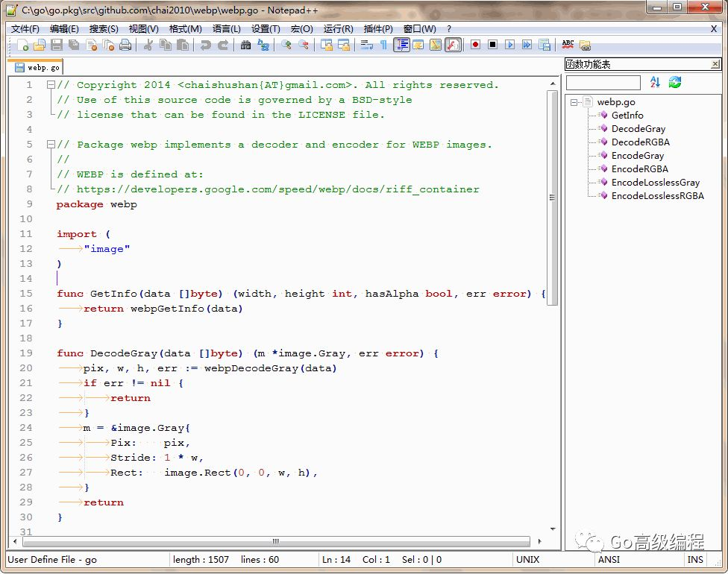
Task: Open the 插件(P) menu
Action: coord(378,29)
